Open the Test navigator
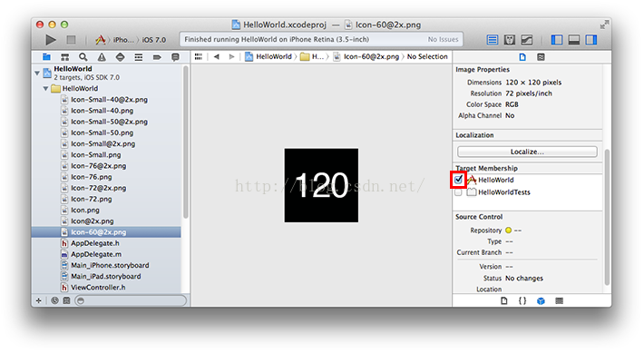The height and width of the screenshot is (353, 644). [120, 56]
